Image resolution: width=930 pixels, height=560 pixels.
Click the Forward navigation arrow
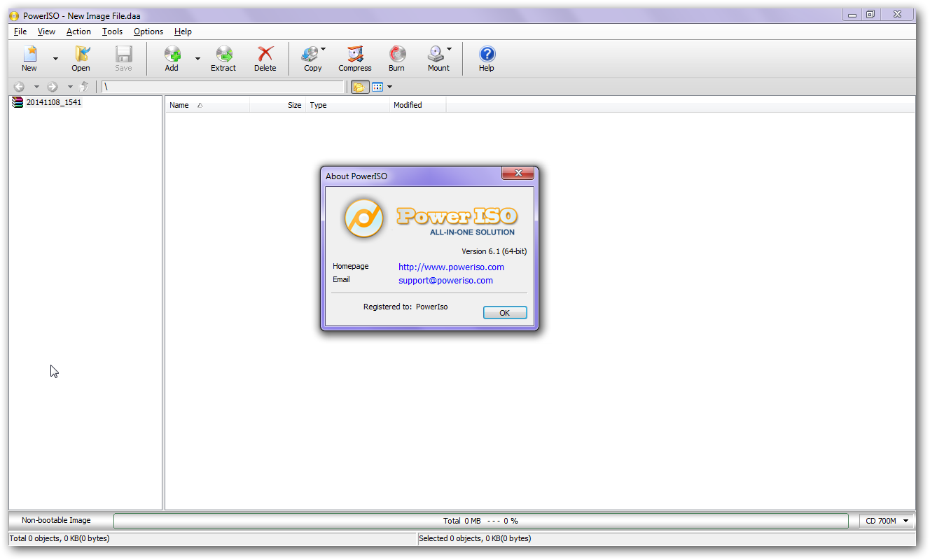coord(53,87)
